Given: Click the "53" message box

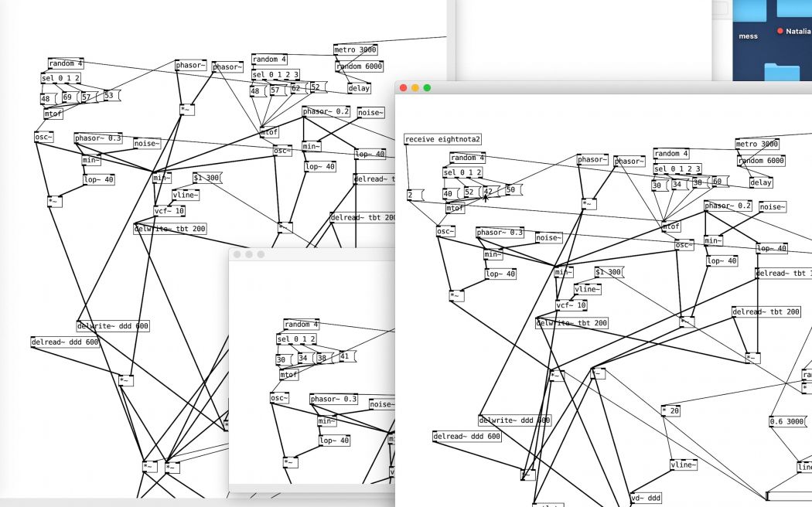Looking at the screenshot, I should [111, 95].
